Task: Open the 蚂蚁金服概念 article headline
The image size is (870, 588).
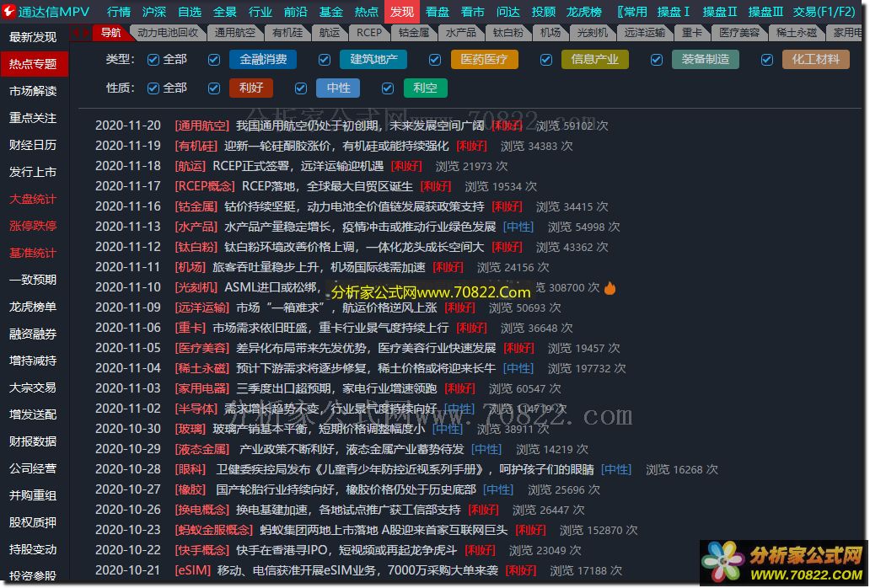Action: click(x=384, y=531)
